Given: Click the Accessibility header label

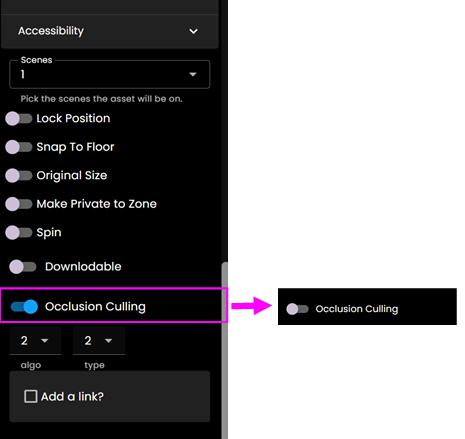Looking at the screenshot, I should (51, 31).
